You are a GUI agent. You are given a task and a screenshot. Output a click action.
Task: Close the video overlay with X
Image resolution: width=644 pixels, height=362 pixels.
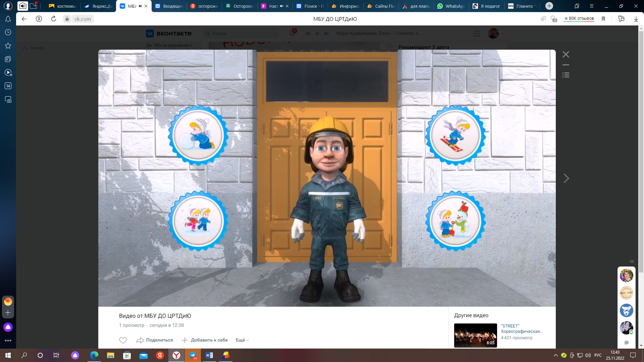coord(566,54)
